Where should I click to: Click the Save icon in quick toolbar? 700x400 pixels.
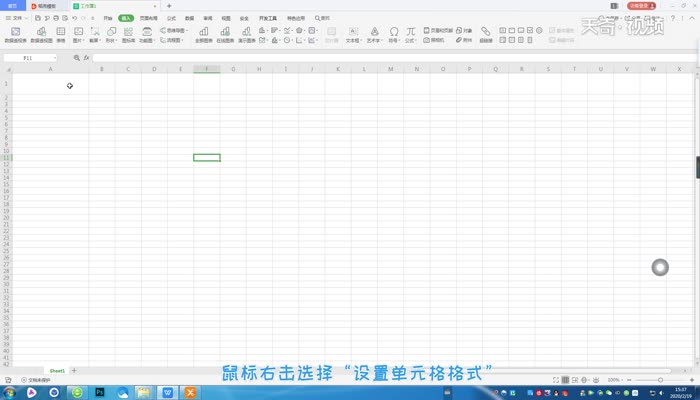click(x=38, y=18)
